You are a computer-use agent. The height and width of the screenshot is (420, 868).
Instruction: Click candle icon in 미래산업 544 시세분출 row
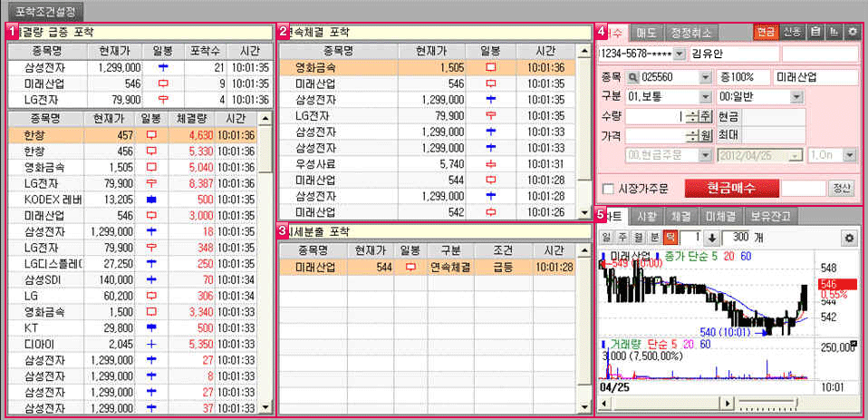tap(410, 268)
